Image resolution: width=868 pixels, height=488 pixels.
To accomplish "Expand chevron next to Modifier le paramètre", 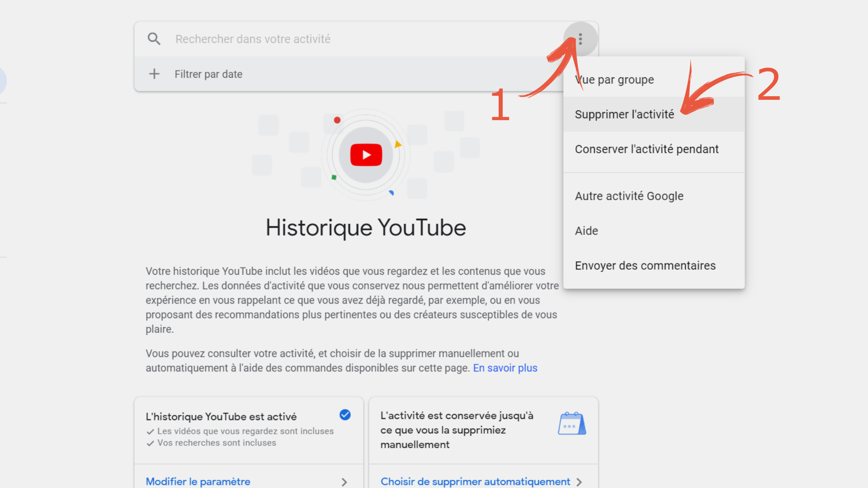I will point(344,482).
